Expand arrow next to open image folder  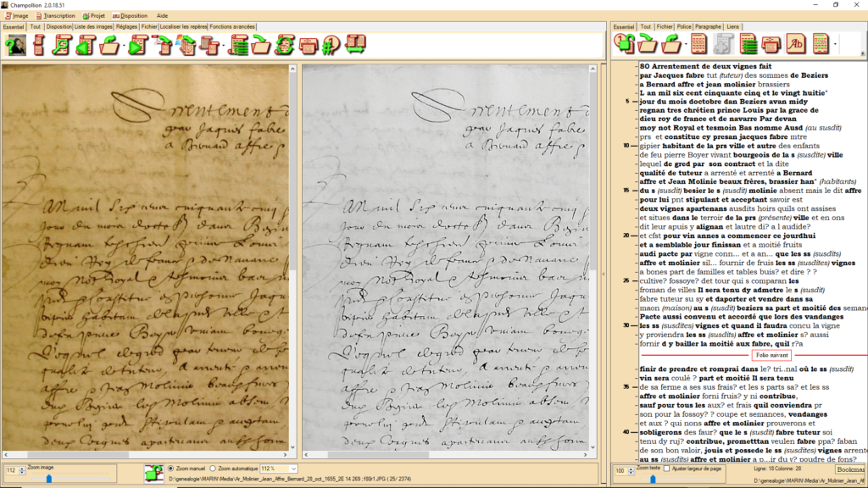point(124,45)
